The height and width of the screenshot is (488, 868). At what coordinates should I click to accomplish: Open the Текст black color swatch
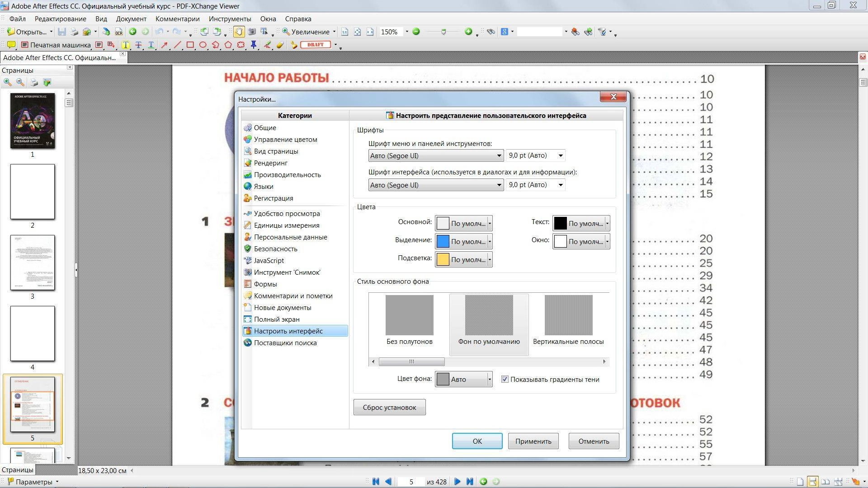pos(581,223)
